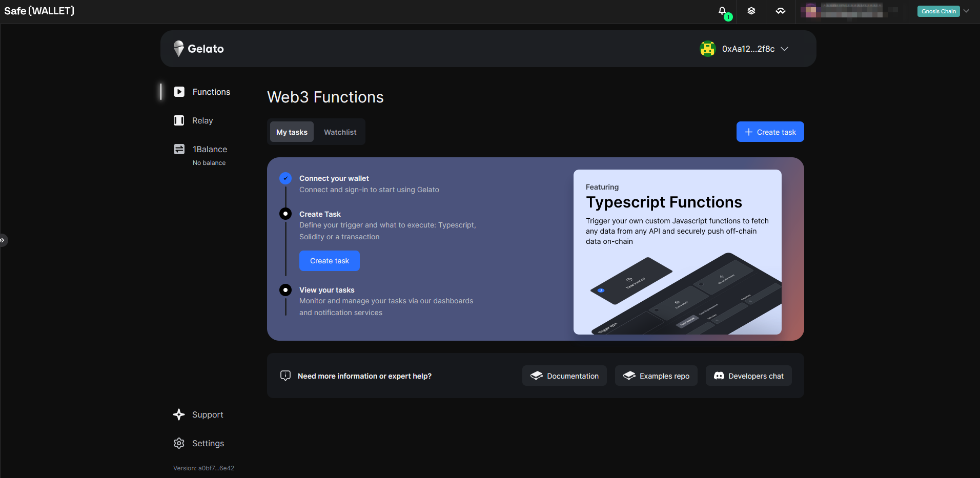The height and width of the screenshot is (478, 980).
Task: Open the notifications bell in the header
Action: click(x=722, y=11)
